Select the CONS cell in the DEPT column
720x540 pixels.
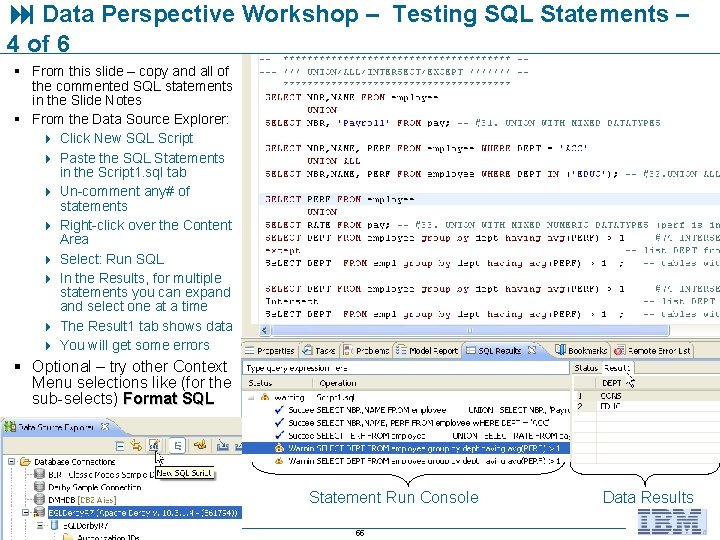611,396
